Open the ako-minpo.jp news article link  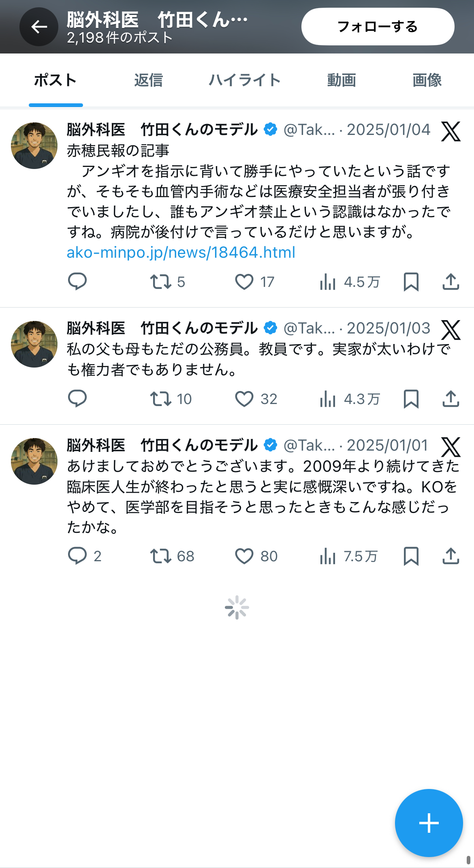[x=181, y=252]
